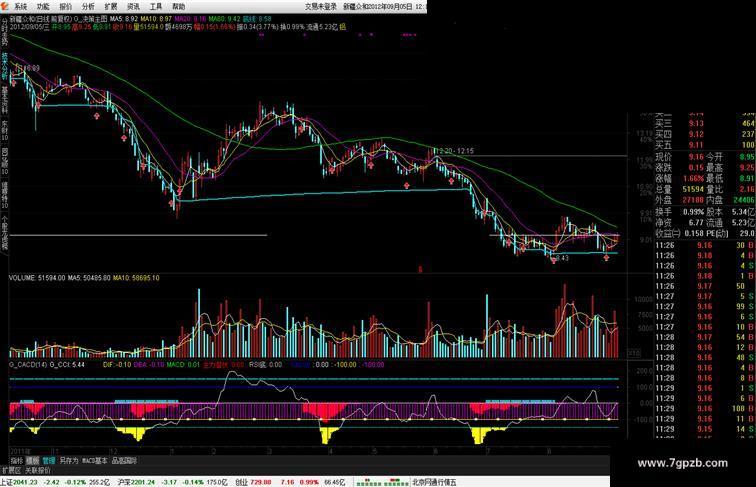The image size is (756, 487).
Task: Click 另存为 to save template
Action: click(x=68, y=461)
